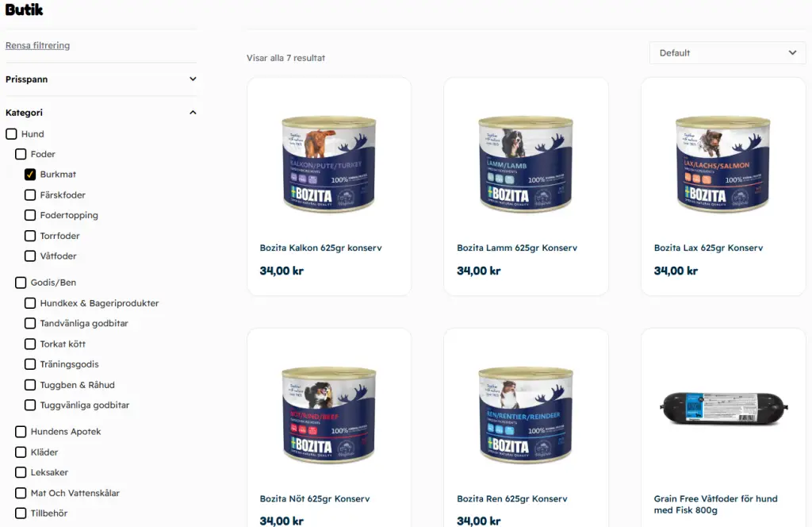
Task: Open the Grain Free fish sausage image
Action: coord(723,408)
